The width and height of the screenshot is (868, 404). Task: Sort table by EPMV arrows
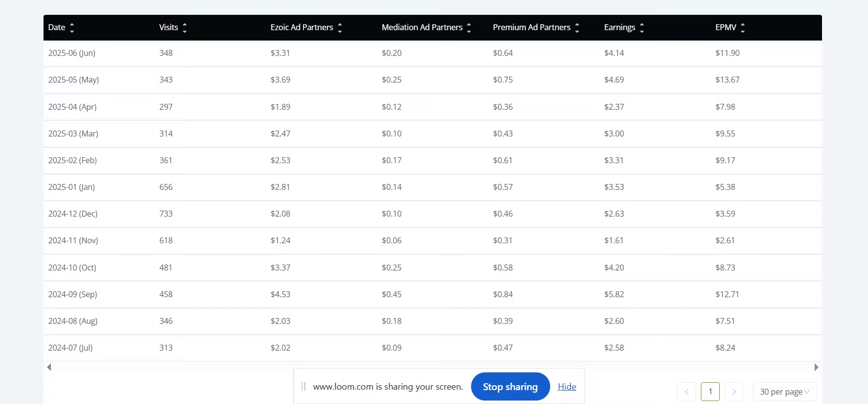tap(743, 28)
